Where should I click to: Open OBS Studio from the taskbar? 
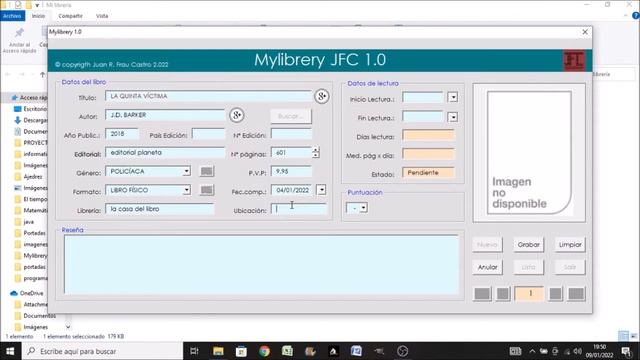click(402, 351)
